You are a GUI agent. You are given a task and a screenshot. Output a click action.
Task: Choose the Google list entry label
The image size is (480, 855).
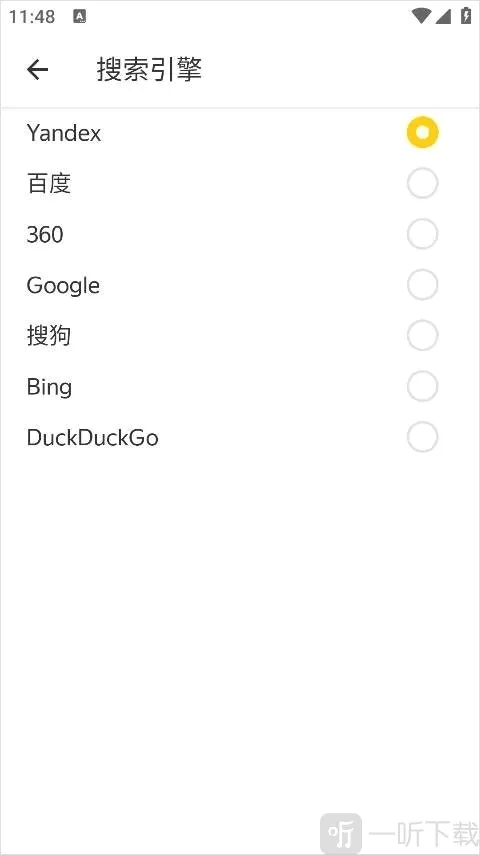(63, 286)
